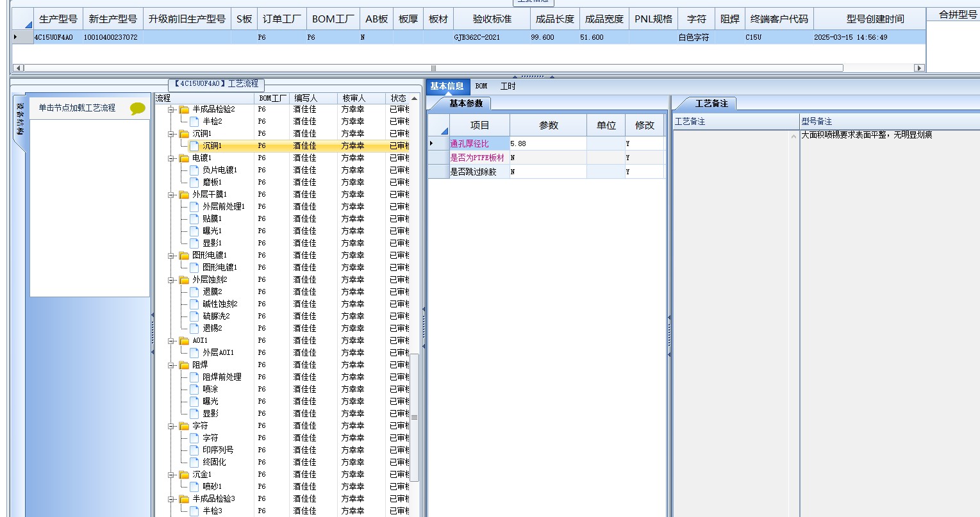The width and height of the screenshot is (980, 517).
Task: Switch to the 工时 tab
Action: coord(508,86)
